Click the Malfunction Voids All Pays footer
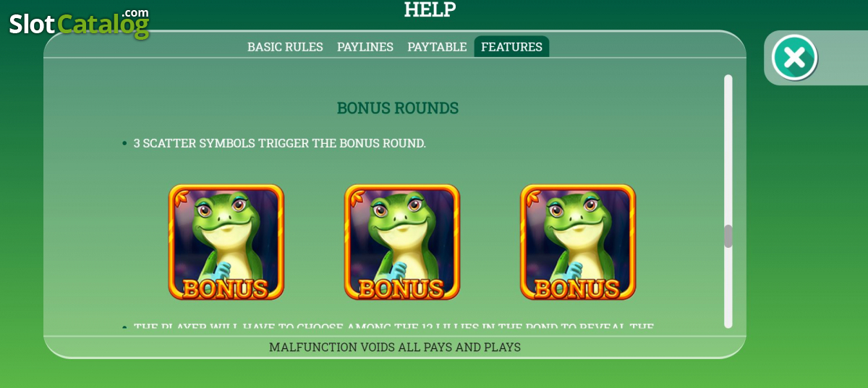The width and height of the screenshot is (868, 388). pyautogui.click(x=395, y=347)
